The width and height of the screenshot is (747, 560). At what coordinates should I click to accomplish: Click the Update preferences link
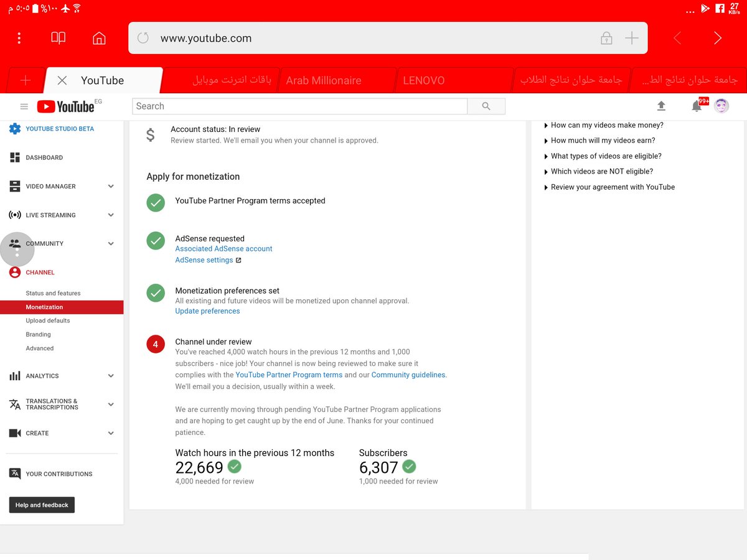click(207, 311)
